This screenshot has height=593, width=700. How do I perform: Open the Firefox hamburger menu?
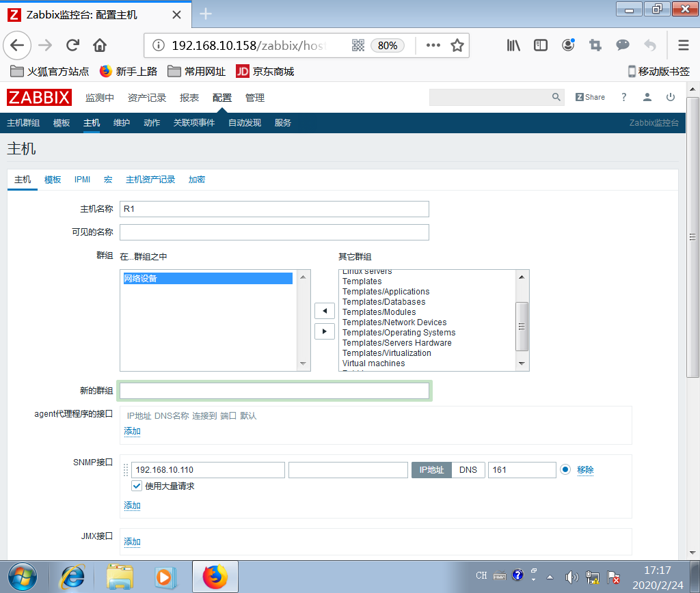coord(684,45)
